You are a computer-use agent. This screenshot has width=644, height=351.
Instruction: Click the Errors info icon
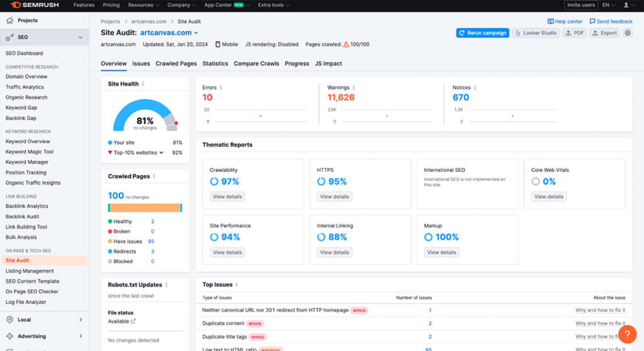coord(221,87)
